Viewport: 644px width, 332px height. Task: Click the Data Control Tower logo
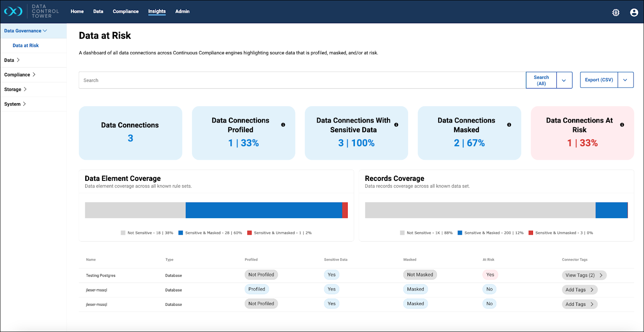[x=14, y=11]
